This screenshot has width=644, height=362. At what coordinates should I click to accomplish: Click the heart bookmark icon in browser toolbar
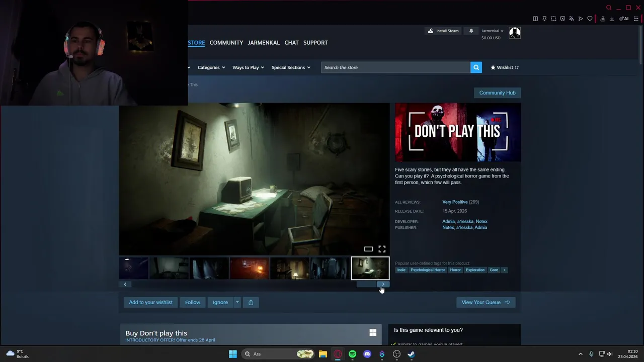[590, 19]
